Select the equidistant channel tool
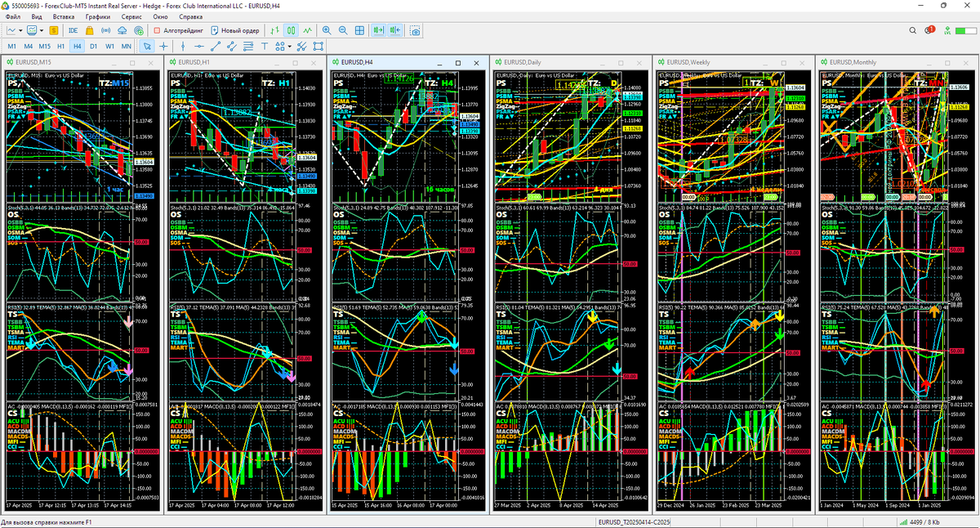Viewport: 980px width, 528px height. point(232,47)
